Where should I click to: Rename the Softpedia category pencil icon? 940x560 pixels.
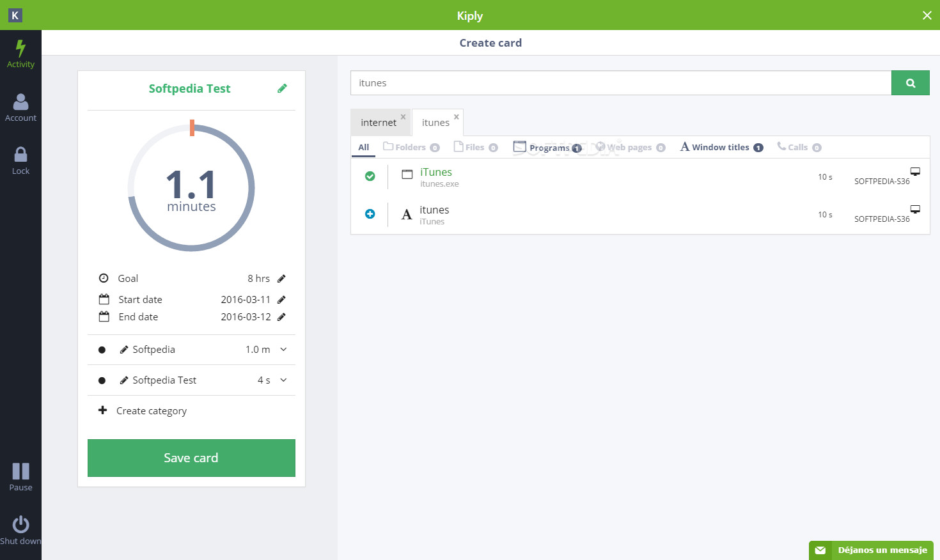tap(124, 350)
